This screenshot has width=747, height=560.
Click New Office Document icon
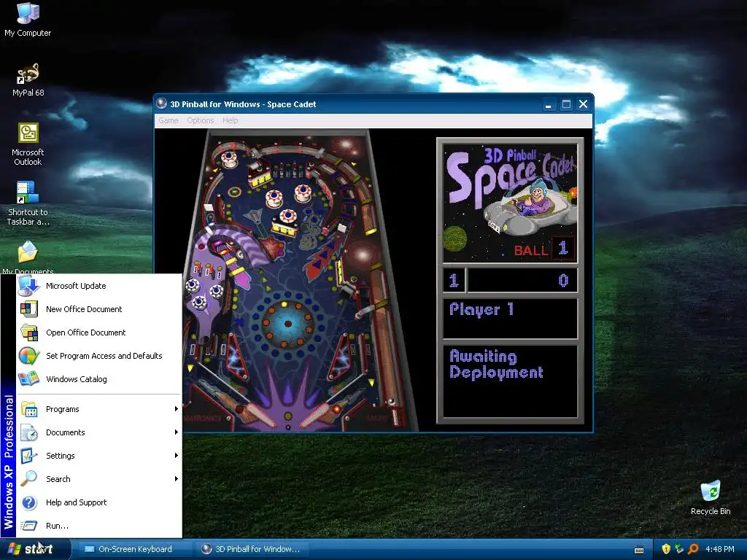pos(29,309)
